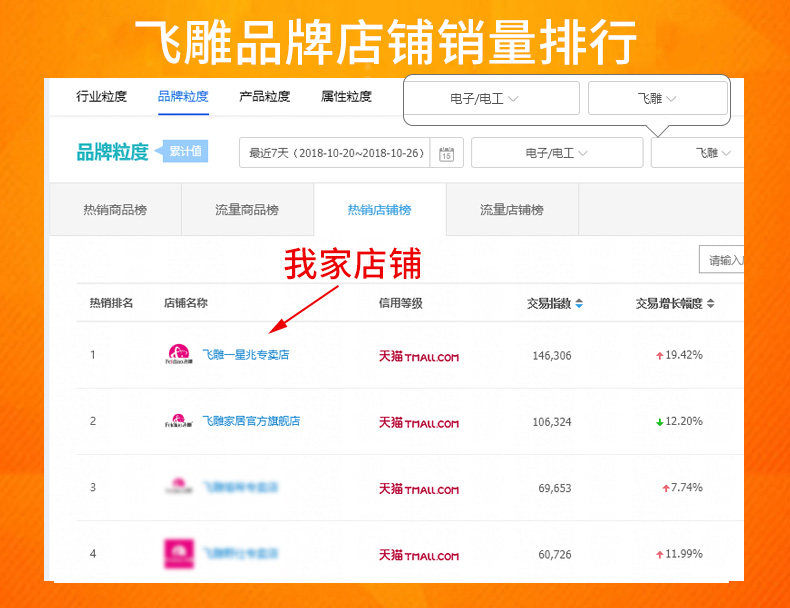
Task: Switch to 流量商品榜 tab
Action: pyautogui.click(x=247, y=210)
